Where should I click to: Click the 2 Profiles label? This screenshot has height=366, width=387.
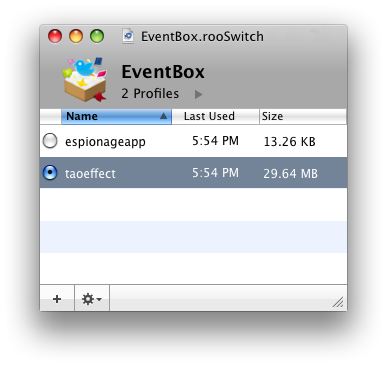tap(150, 94)
